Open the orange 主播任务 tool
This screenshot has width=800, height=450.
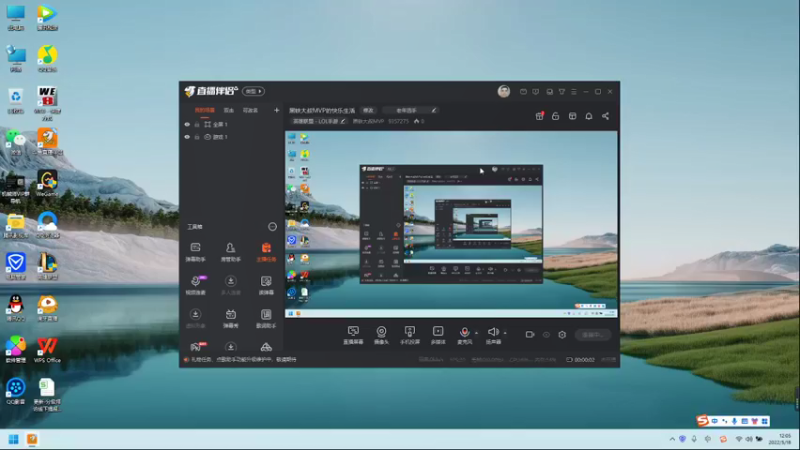click(x=266, y=252)
